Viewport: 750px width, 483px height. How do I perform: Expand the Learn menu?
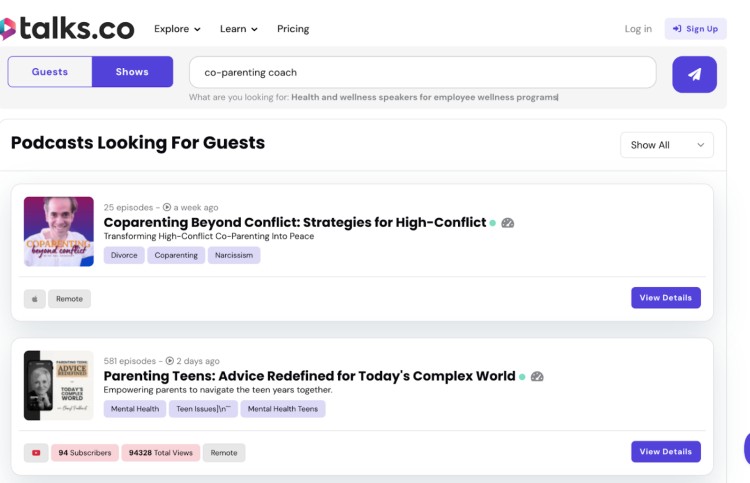tap(239, 29)
